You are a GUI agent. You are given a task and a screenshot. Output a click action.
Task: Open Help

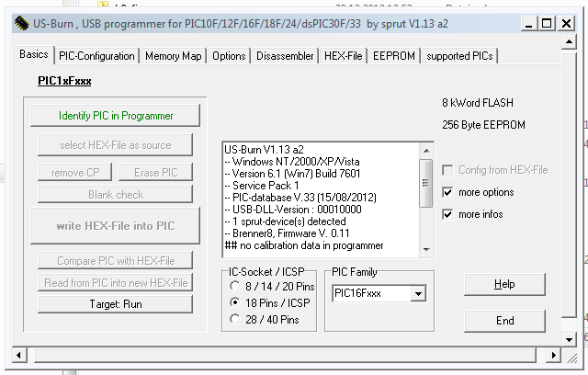[x=504, y=284]
